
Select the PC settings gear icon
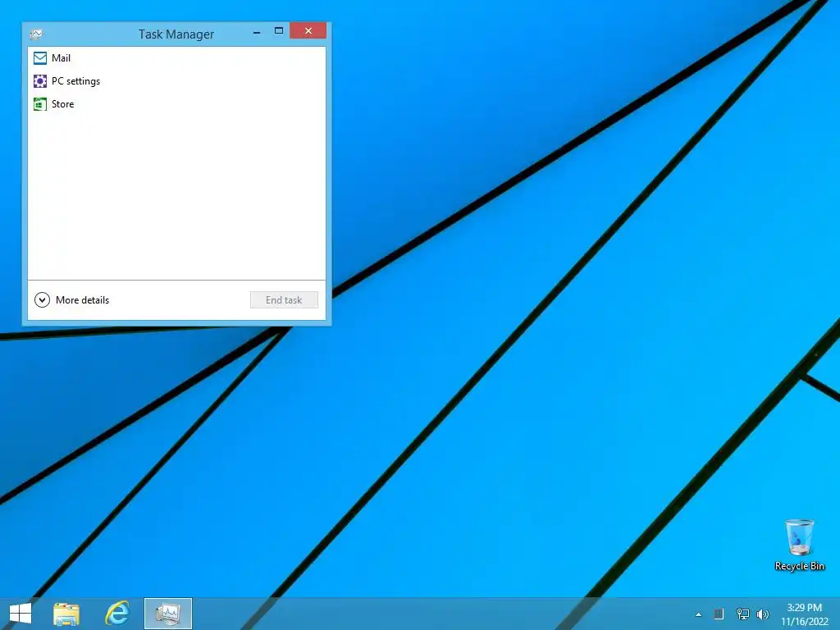39,81
